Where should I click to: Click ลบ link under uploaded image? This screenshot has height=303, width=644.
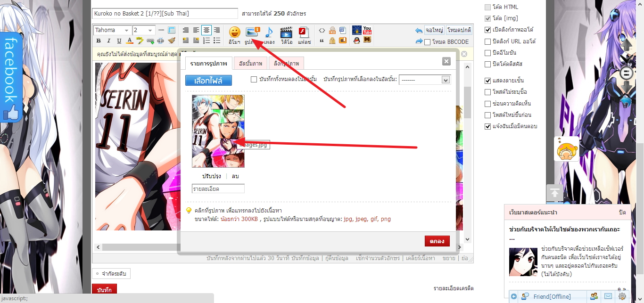tap(235, 176)
